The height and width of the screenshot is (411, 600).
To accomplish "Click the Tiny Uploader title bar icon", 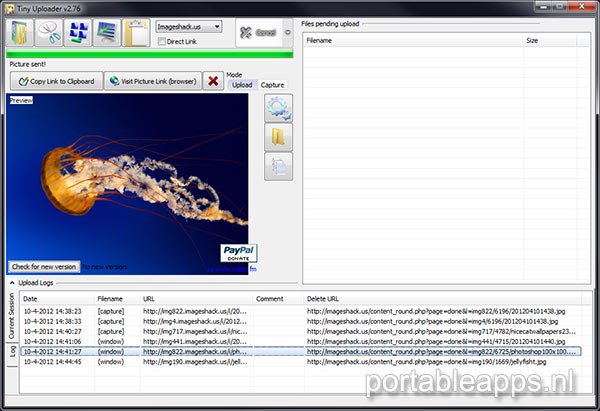I will [10, 8].
